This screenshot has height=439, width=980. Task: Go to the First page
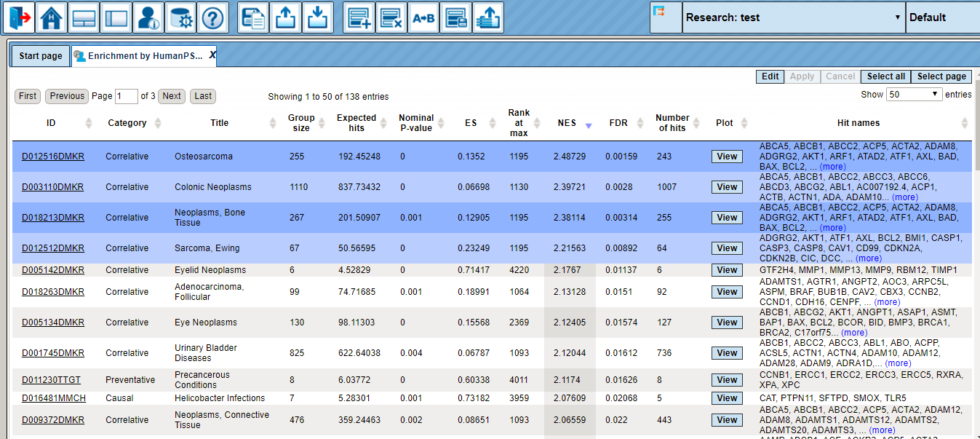pyautogui.click(x=28, y=96)
